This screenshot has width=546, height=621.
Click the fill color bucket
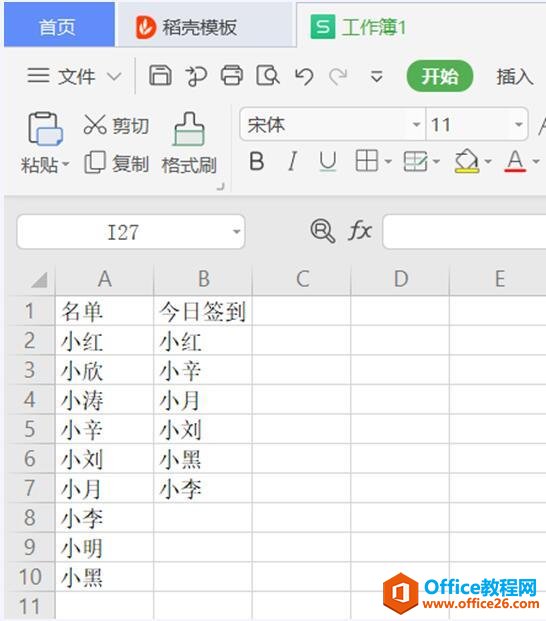[467, 161]
